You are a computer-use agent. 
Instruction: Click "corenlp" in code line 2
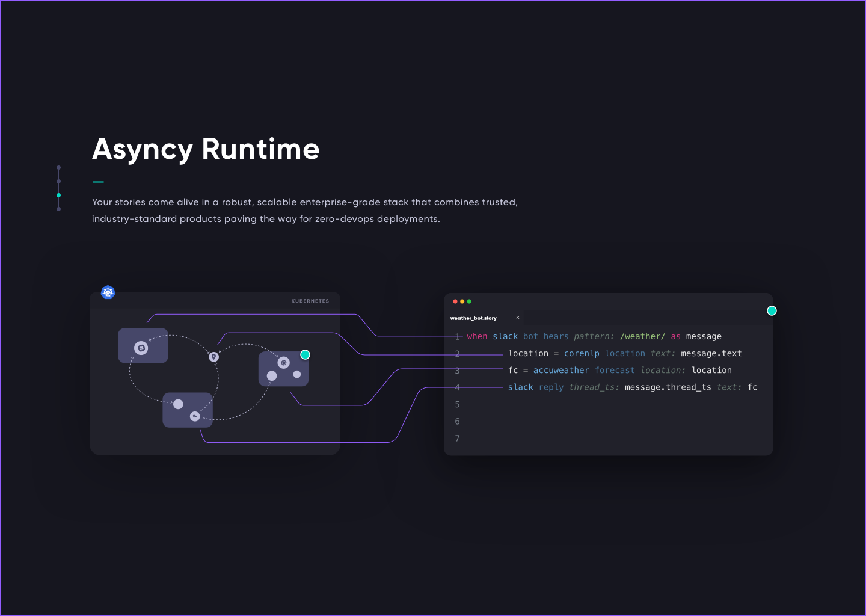(x=582, y=354)
